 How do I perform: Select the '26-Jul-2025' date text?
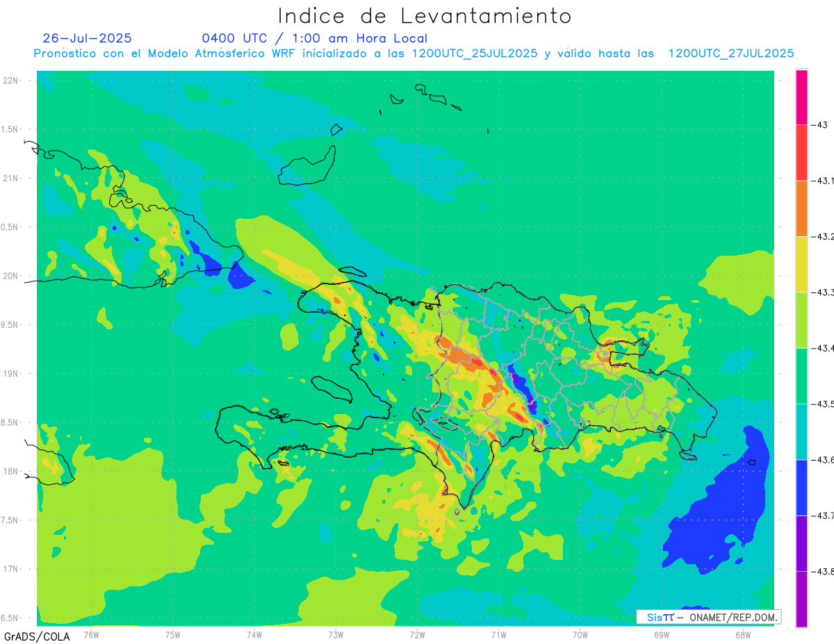(x=87, y=38)
